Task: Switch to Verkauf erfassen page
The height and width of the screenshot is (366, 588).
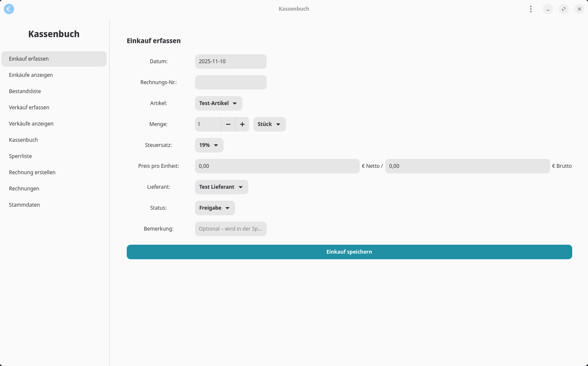Action: [x=29, y=108]
